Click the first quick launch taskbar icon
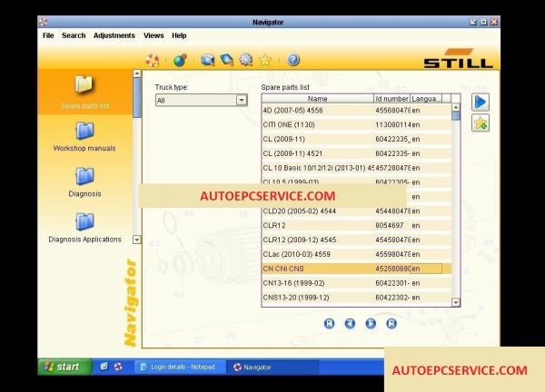This screenshot has height=392, width=545. [x=104, y=367]
